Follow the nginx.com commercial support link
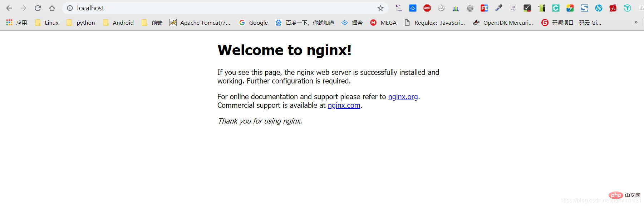 tap(344, 105)
